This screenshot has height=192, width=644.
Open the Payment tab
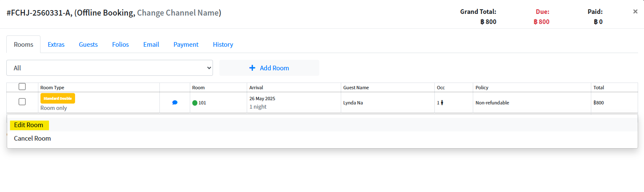tap(186, 44)
